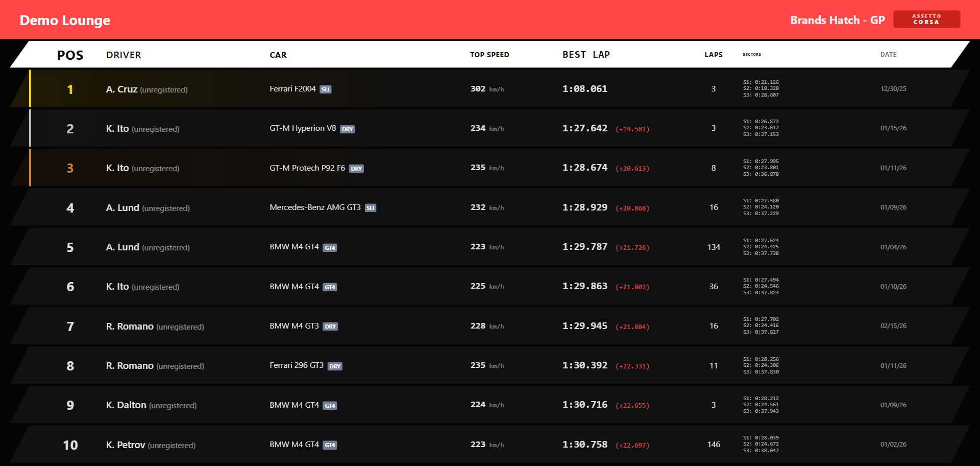The height and width of the screenshot is (466, 980).
Task: Select the GT4 badge in K. Petrov's row
Action: [x=330, y=445]
